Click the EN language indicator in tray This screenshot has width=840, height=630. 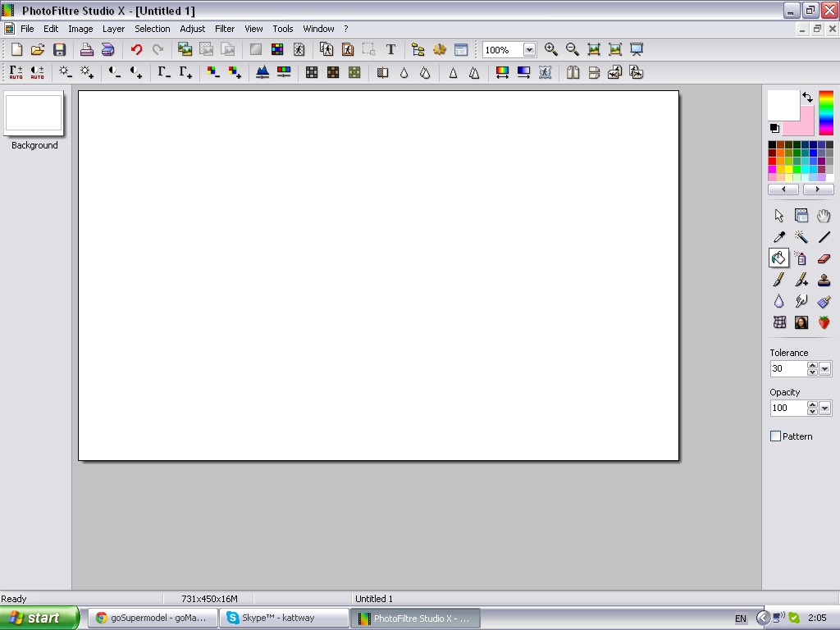(741, 619)
